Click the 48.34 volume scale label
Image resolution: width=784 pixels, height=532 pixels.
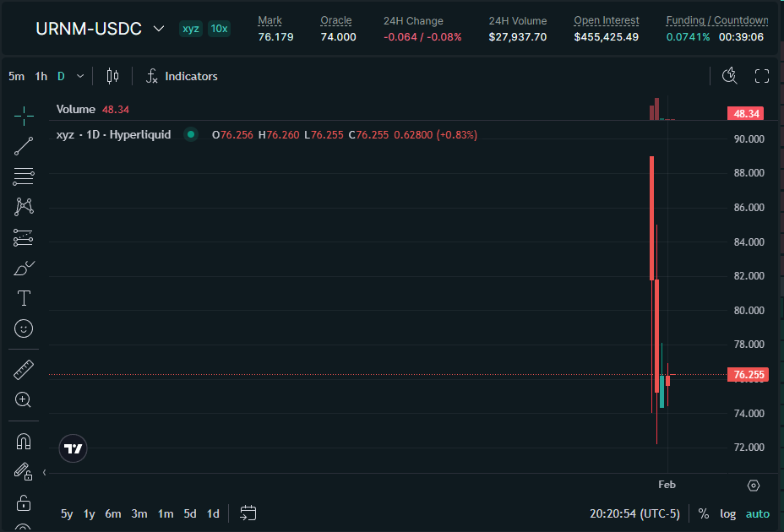[x=745, y=113]
